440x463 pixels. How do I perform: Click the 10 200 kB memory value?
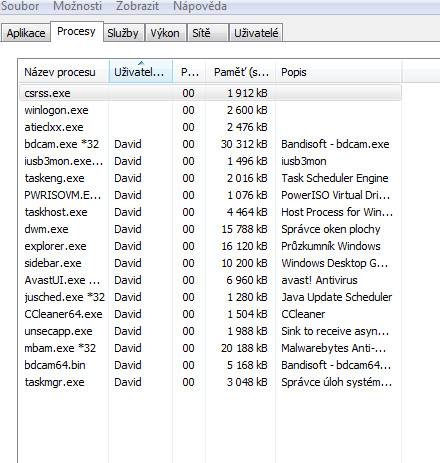click(244, 263)
